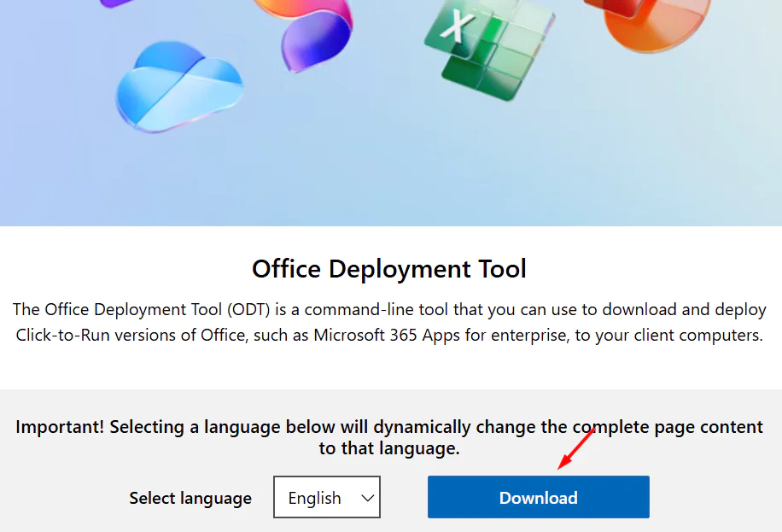Click the Download button
Screen dimensions: 782x532
click(x=538, y=497)
